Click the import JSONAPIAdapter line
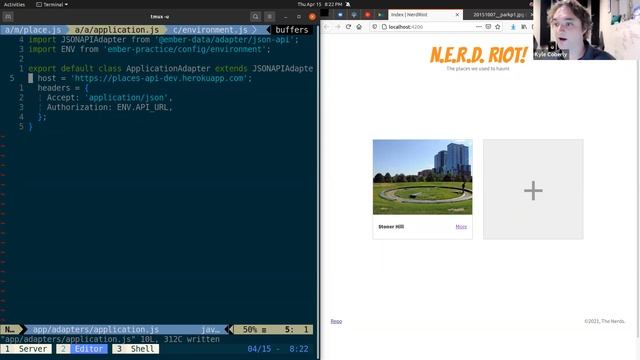 click(164, 40)
